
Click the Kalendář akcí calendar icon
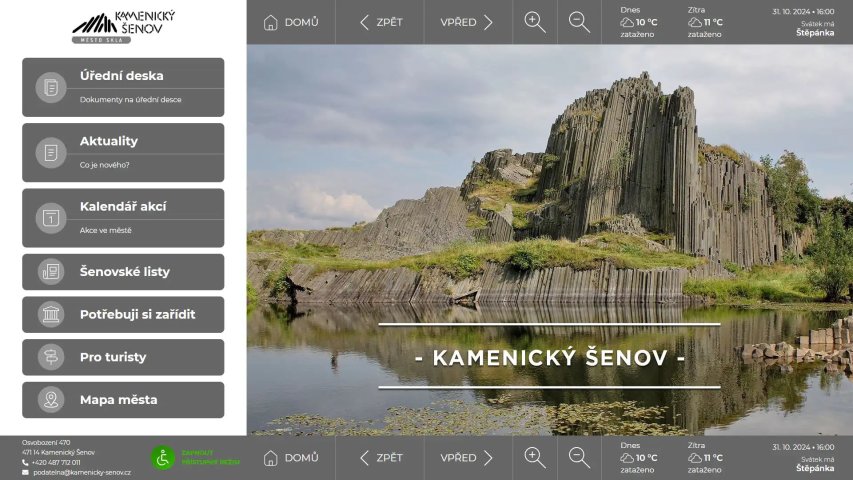pos(50,218)
